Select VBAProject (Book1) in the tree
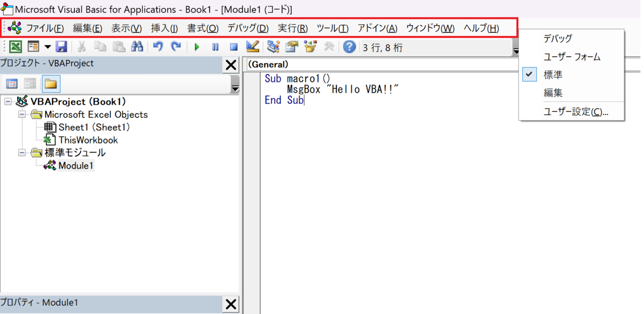The width and height of the screenshot is (644, 314). coord(78,101)
